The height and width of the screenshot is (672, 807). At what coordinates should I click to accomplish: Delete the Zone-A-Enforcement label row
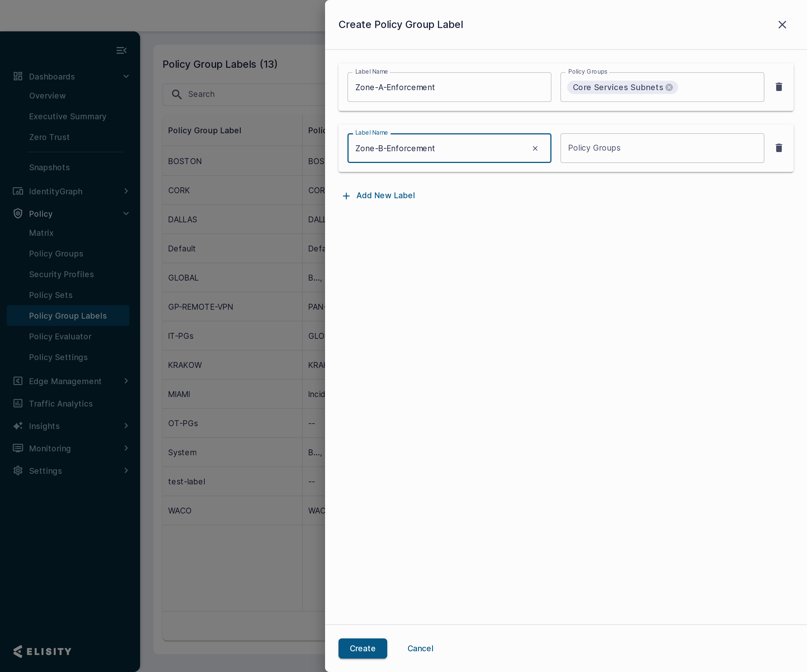779,87
